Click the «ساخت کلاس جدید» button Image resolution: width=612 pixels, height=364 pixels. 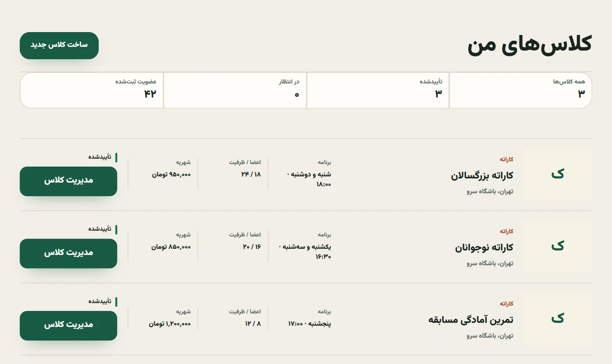coord(59,46)
